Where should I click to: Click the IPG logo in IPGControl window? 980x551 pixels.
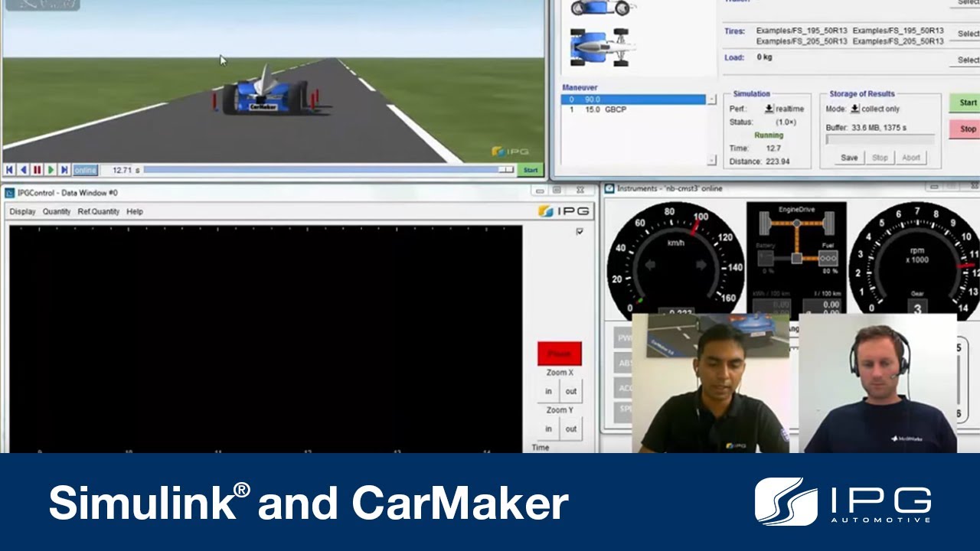pyautogui.click(x=563, y=211)
